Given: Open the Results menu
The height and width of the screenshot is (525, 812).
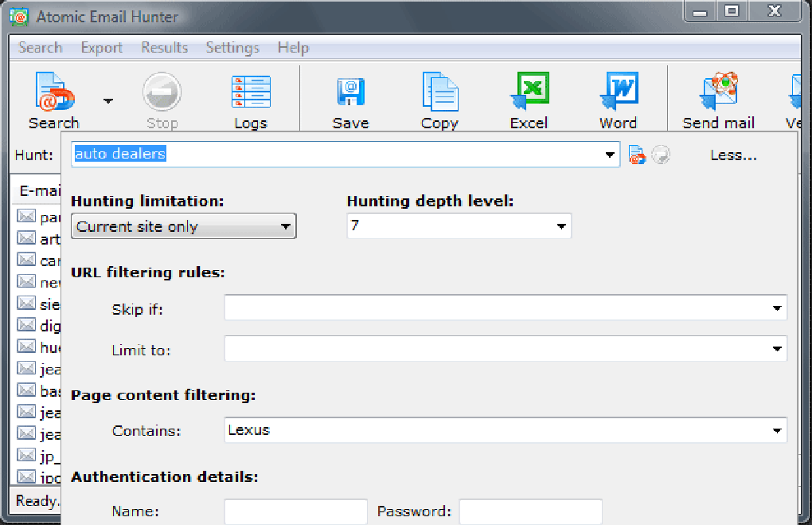Looking at the screenshot, I should coord(165,48).
